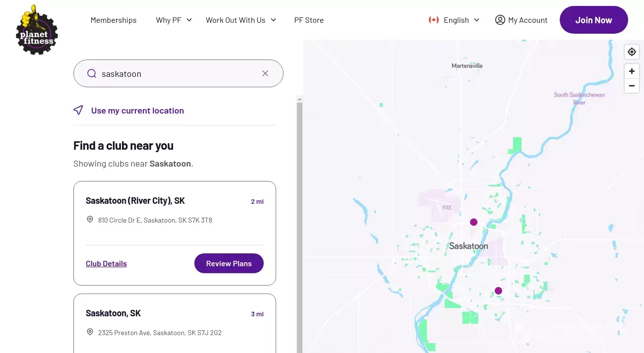644x353 pixels.
Task: Click the current location arrow icon
Action: point(78,110)
